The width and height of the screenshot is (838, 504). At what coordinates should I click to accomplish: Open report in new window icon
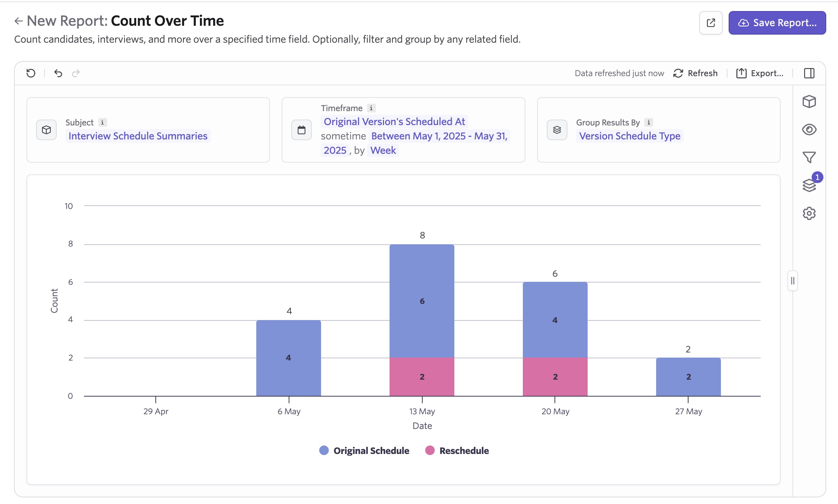tap(711, 23)
